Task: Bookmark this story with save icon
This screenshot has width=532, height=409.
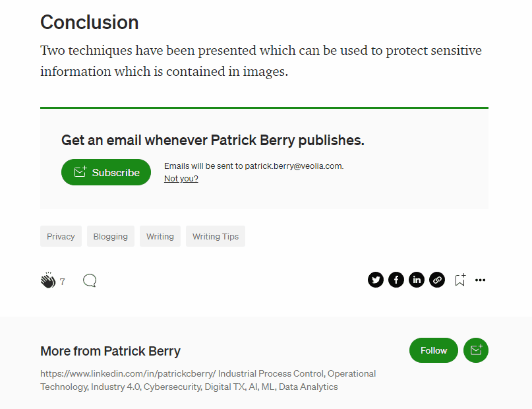Action: 460,280
